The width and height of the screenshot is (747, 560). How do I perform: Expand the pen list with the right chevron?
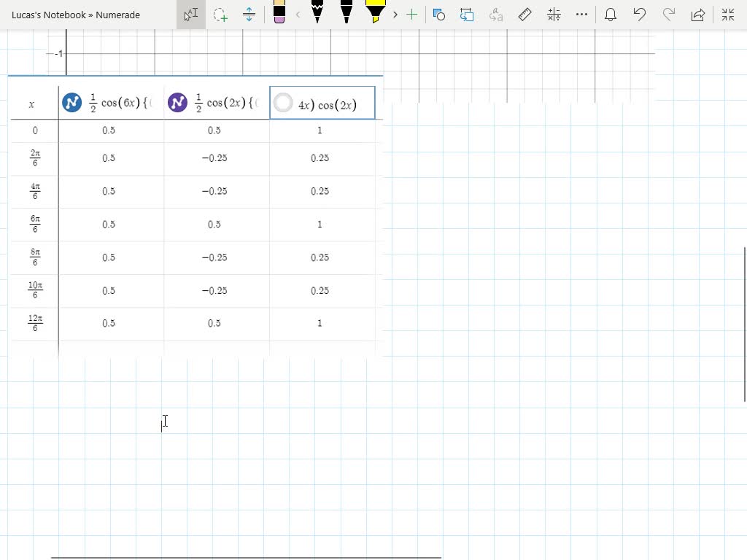pyautogui.click(x=395, y=15)
